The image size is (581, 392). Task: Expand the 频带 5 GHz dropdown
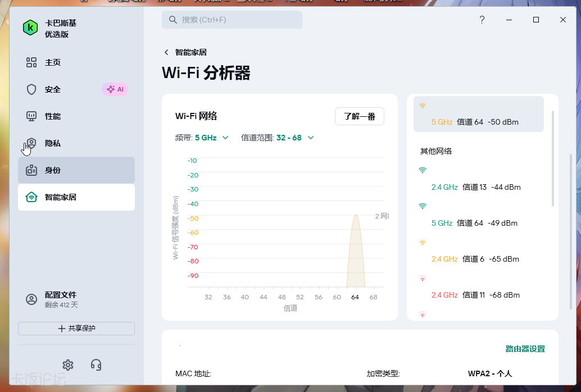coord(211,138)
